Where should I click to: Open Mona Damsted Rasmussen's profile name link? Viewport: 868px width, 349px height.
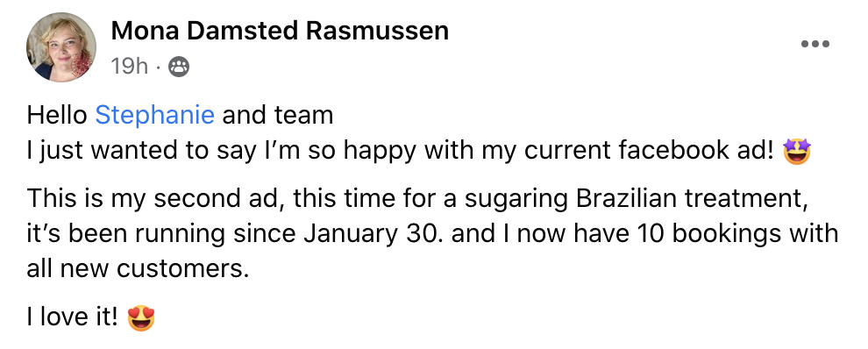(280, 31)
